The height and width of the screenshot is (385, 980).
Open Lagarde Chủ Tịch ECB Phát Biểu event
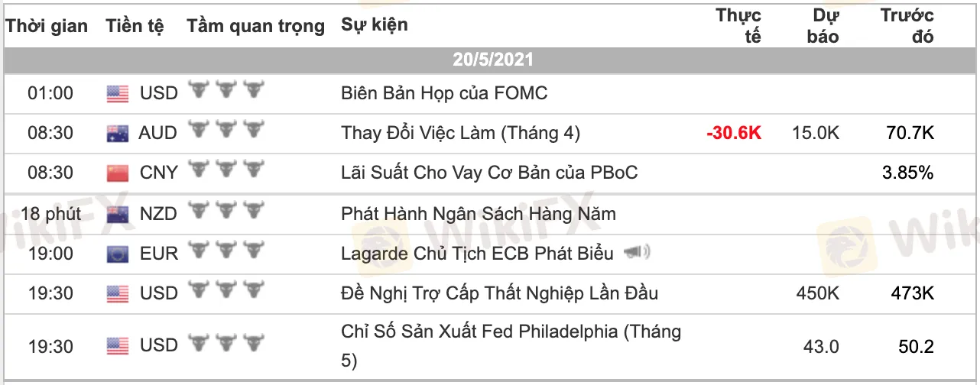(x=479, y=254)
